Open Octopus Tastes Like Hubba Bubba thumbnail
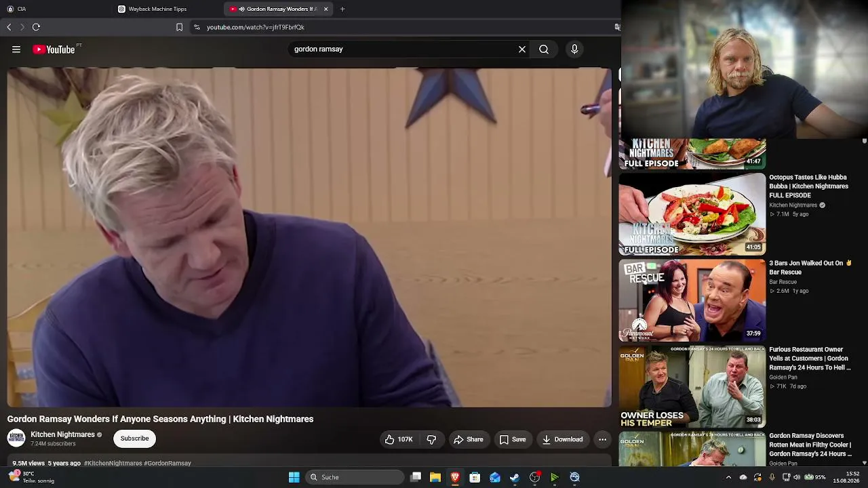This screenshot has width=868, height=488. [692, 214]
